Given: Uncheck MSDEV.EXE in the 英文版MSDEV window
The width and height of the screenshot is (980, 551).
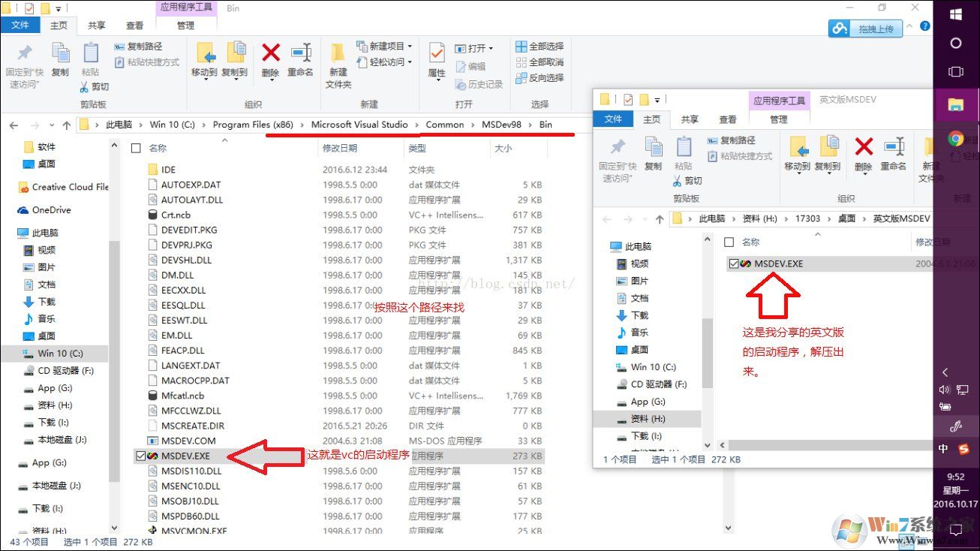Looking at the screenshot, I should (733, 263).
